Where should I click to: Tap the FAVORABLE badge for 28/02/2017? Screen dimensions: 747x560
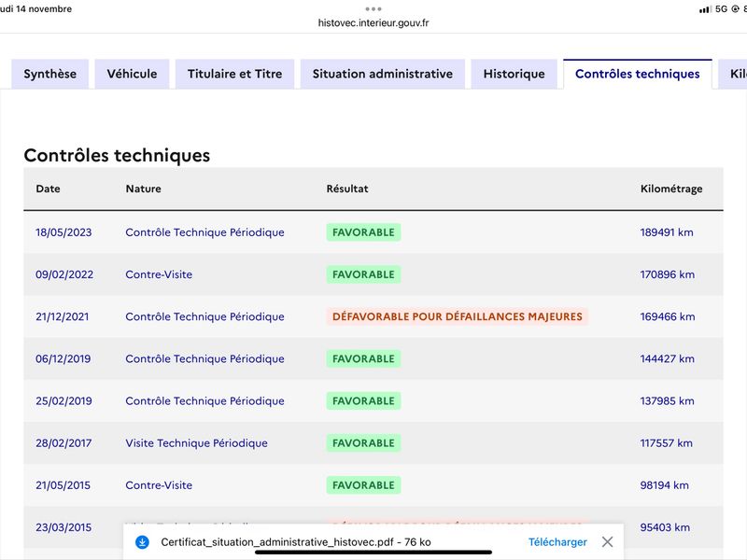tap(363, 442)
